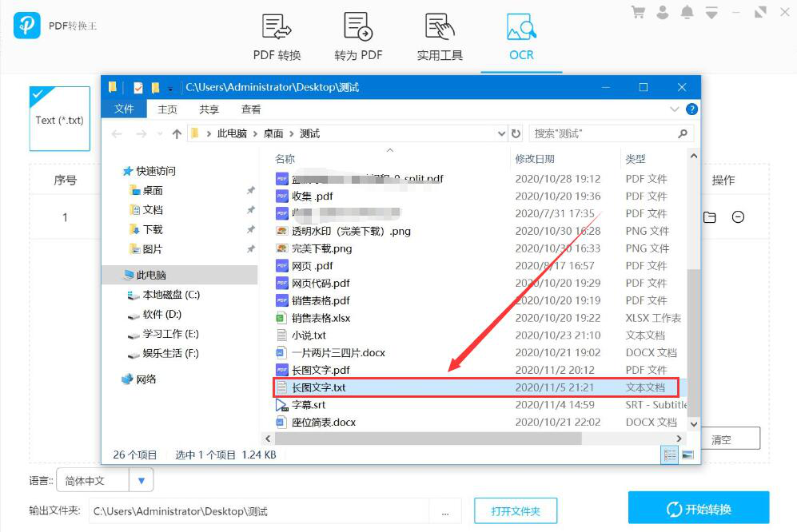Screen dimensions: 797x532
Task: Select the file 座位简表.docx
Action: click(x=323, y=423)
